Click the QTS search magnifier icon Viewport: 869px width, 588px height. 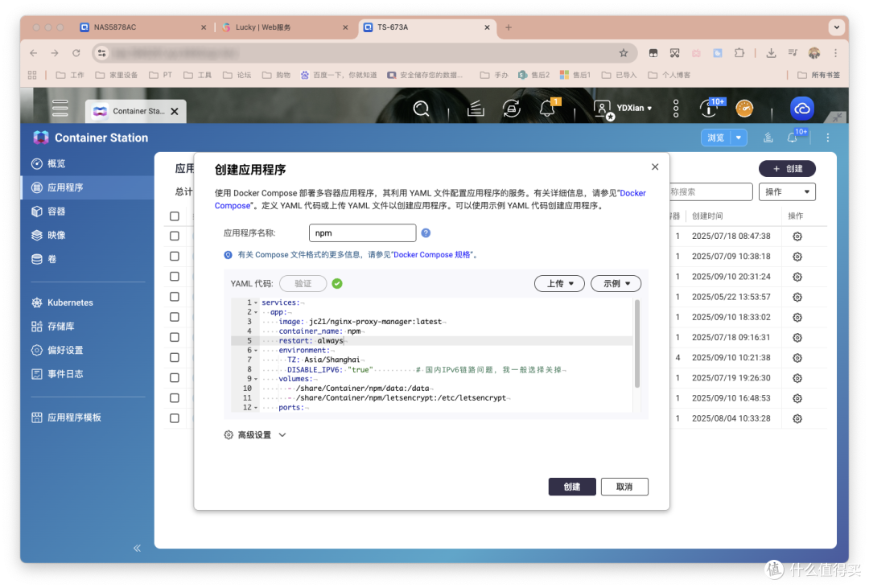click(x=421, y=108)
